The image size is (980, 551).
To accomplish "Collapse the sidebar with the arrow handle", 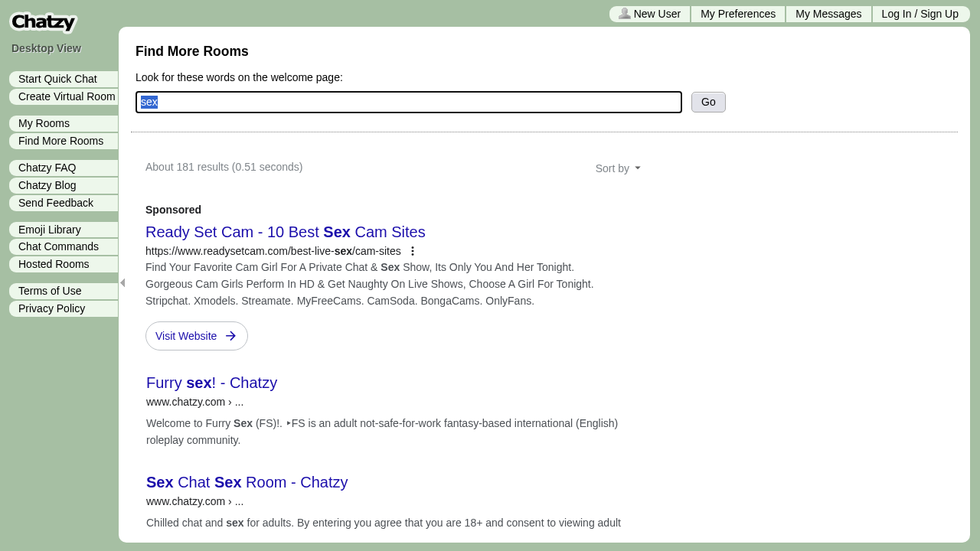I will (x=122, y=283).
